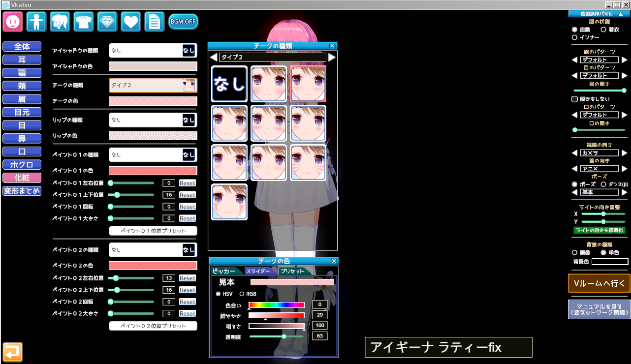Switch to the スライダー tab
Screen dimensions: 631x364
(258, 271)
